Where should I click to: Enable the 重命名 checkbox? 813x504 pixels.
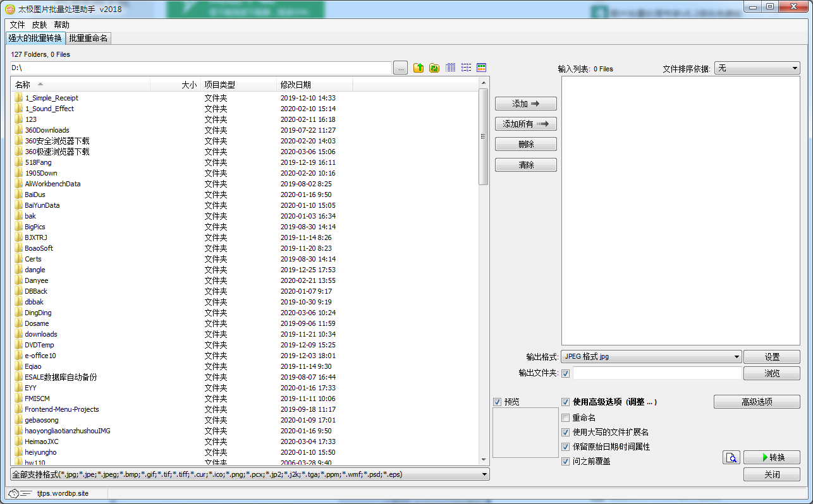[565, 417]
